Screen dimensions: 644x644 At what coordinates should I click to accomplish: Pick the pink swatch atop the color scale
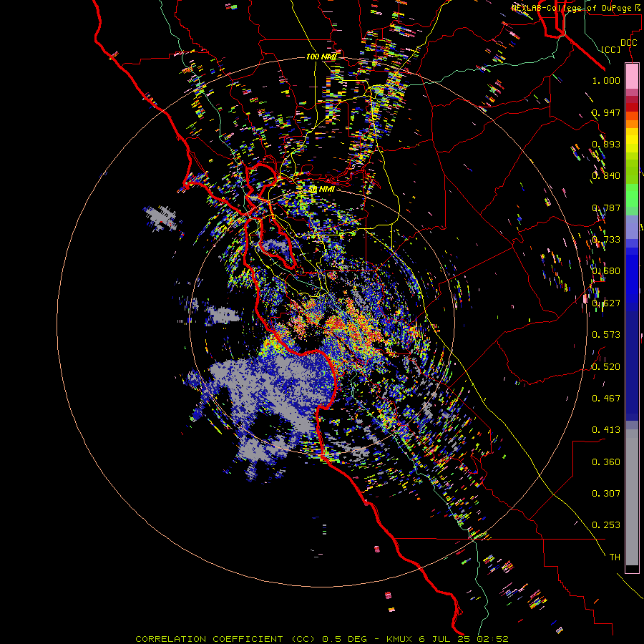632,76
